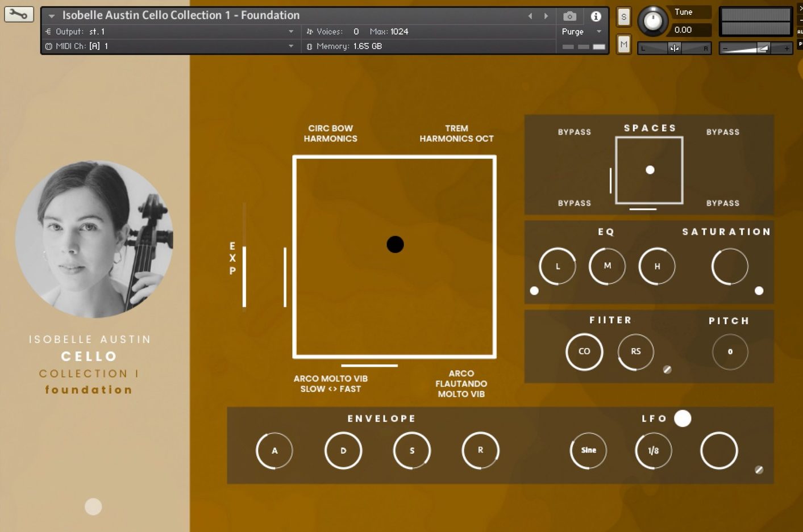This screenshot has height=532, width=803.
Task: Toggle the EQ power dot
Action: [534, 291]
